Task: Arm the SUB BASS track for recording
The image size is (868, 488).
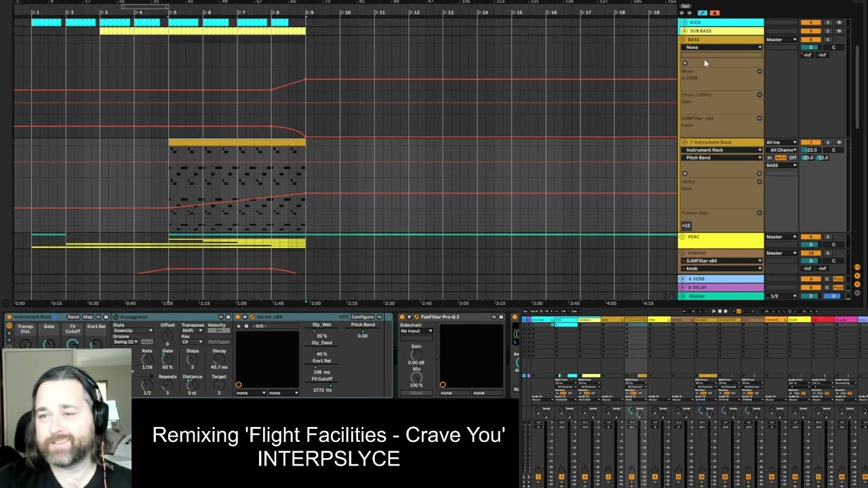Action: pos(839,31)
